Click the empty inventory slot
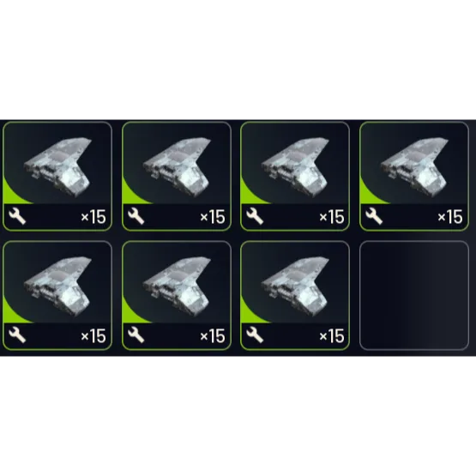Screen dimensions: 476x476 (x=414, y=295)
